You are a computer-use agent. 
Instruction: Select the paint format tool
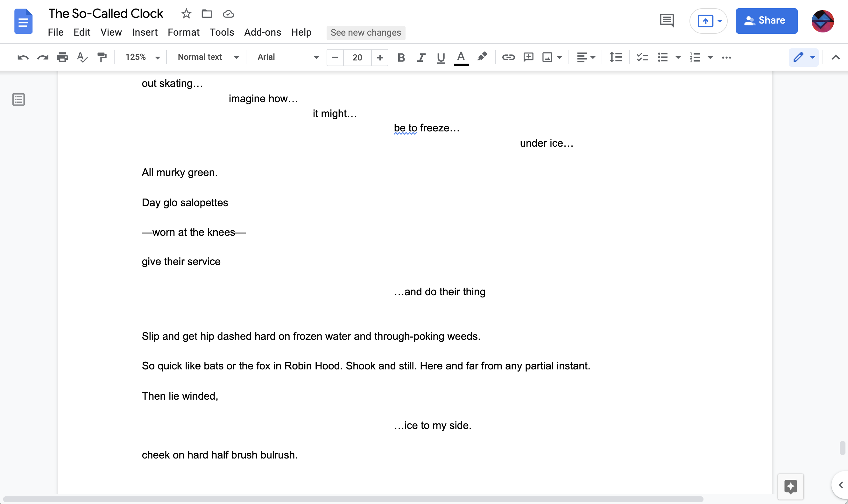[x=102, y=57]
